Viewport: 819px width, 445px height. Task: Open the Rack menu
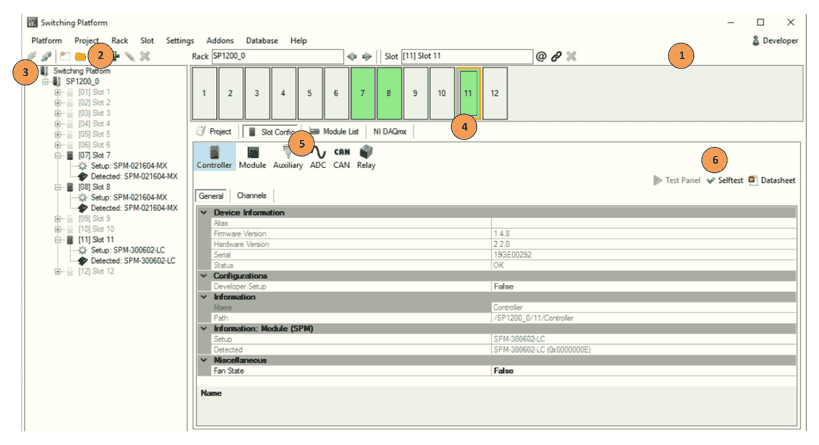coord(120,40)
